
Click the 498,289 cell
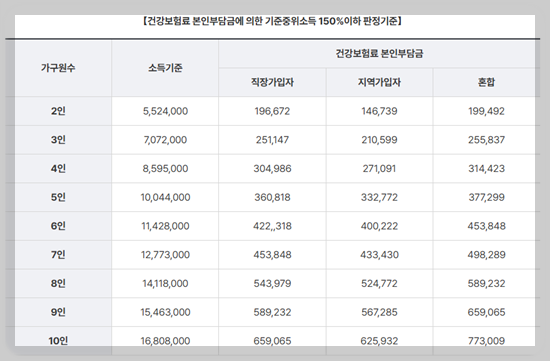tap(487, 255)
